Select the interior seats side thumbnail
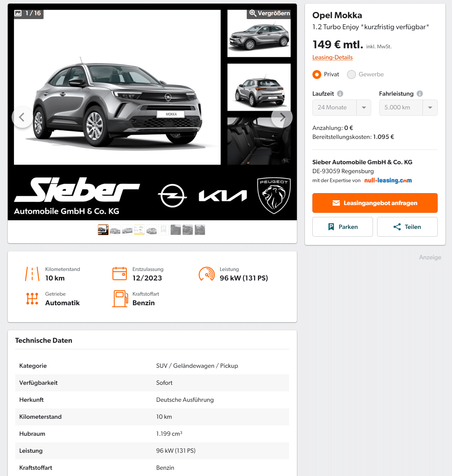The image size is (452, 476). tap(259, 141)
